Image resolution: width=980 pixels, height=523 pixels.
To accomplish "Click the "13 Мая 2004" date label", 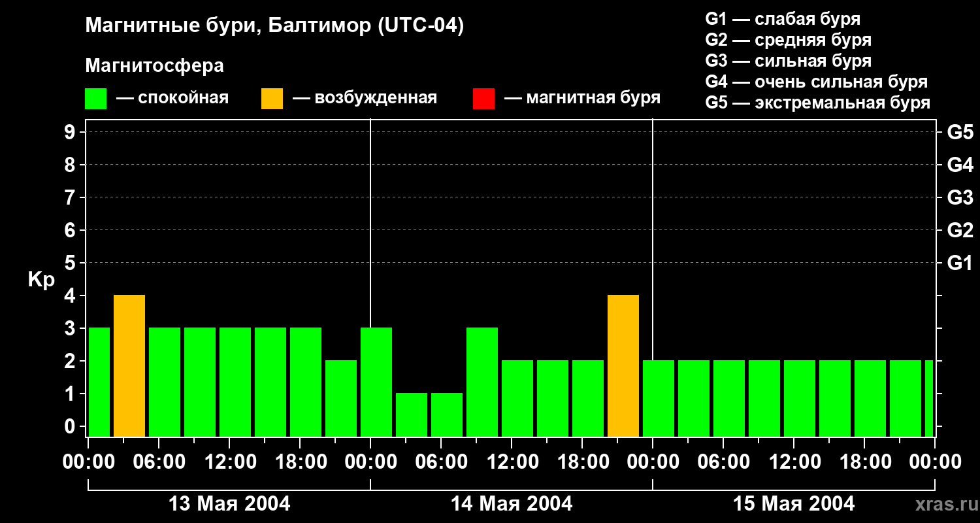I will click(229, 504).
